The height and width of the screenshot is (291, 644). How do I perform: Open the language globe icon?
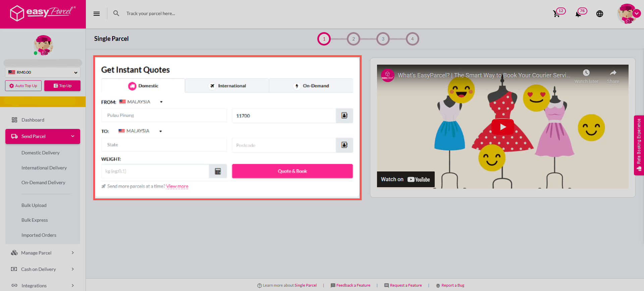tap(600, 14)
